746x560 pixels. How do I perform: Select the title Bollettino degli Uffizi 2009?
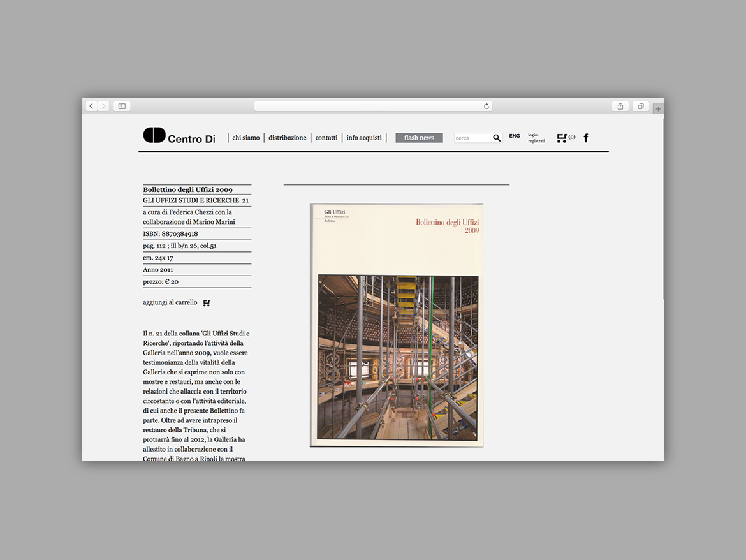coord(188,190)
